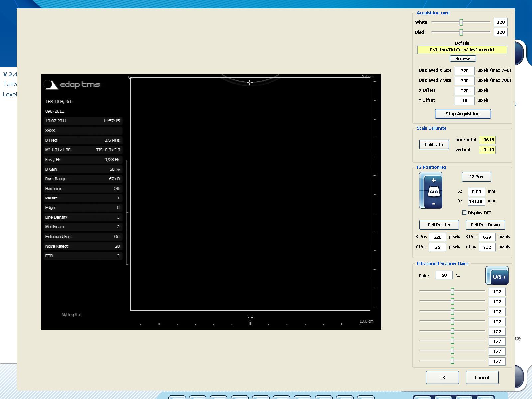The height and width of the screenshot is (399, 532).
Task: Click the Displayed X Size field
Action: 465,71
